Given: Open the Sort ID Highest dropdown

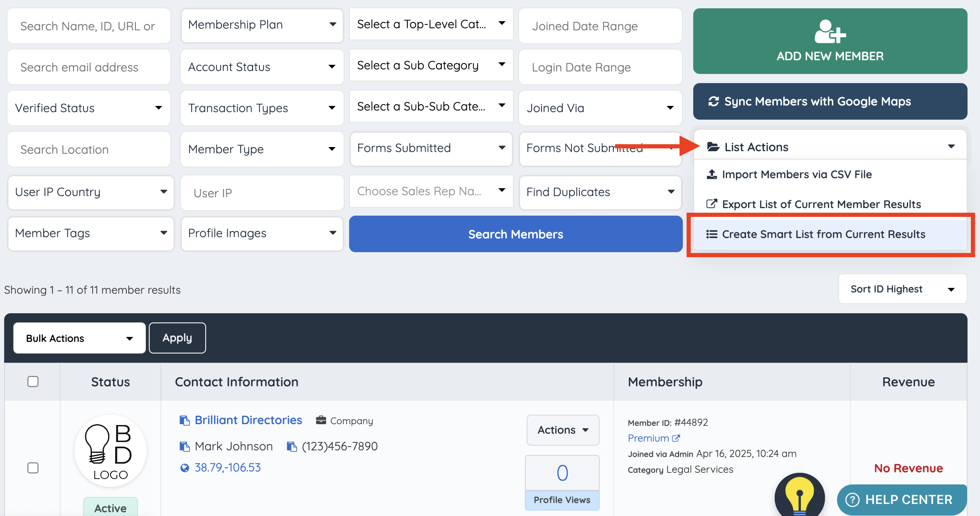Looking at the screenshot, I should coord(902,289).
